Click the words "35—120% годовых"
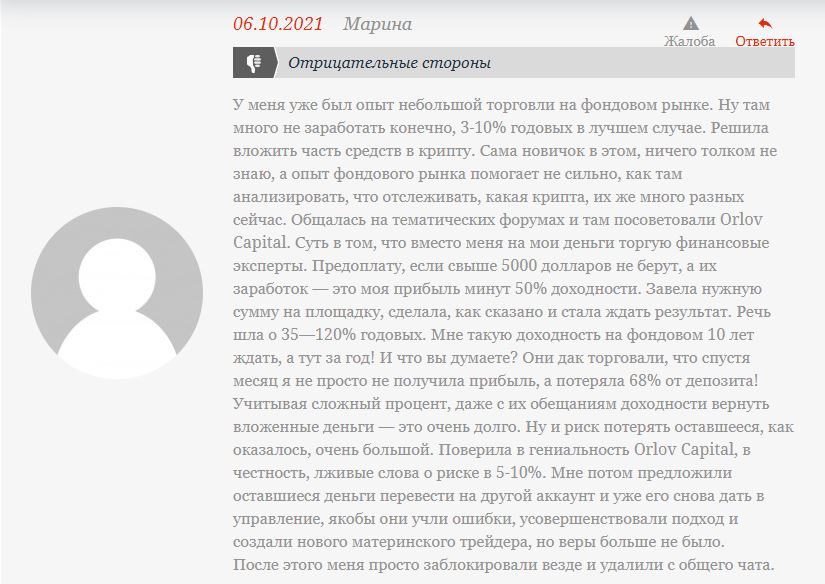Image resolution: width=825 pixels, height=584 pixels. point(353,335)
